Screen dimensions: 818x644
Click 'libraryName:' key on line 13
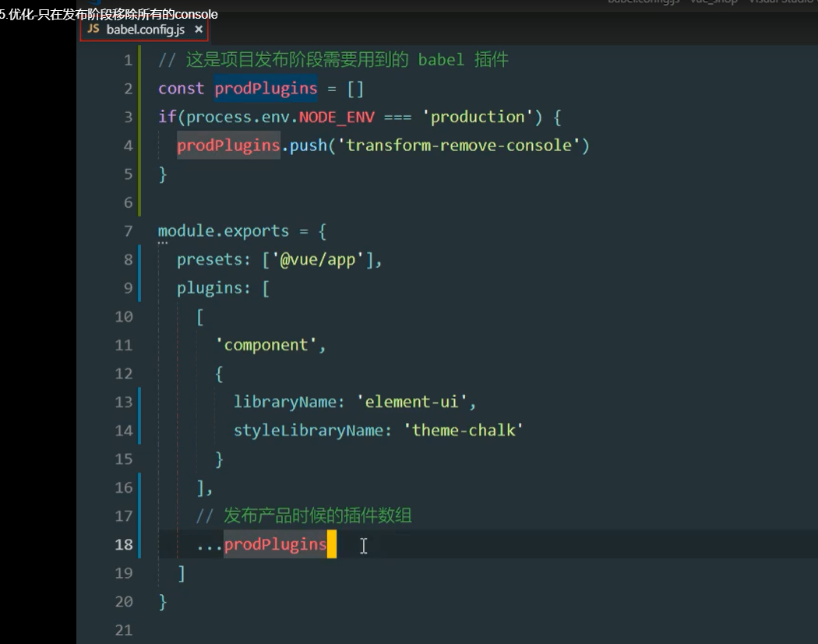(289, 402)
